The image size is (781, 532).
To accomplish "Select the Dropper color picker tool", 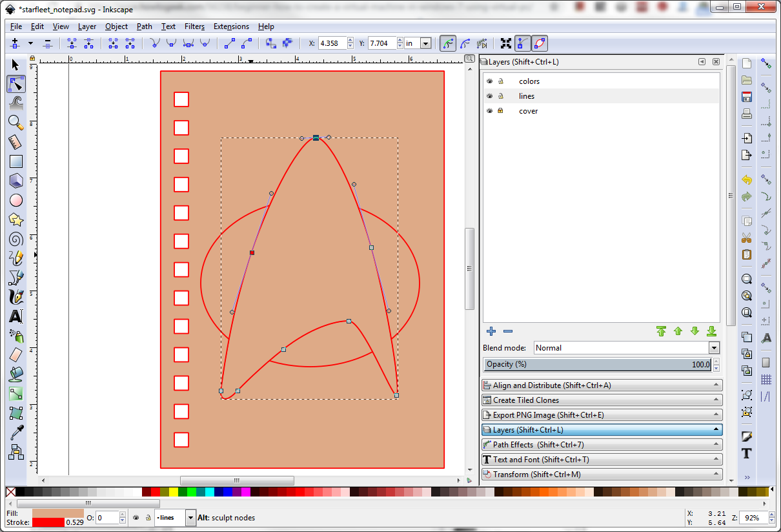I will pyautogui.click(x=16, y=432).
